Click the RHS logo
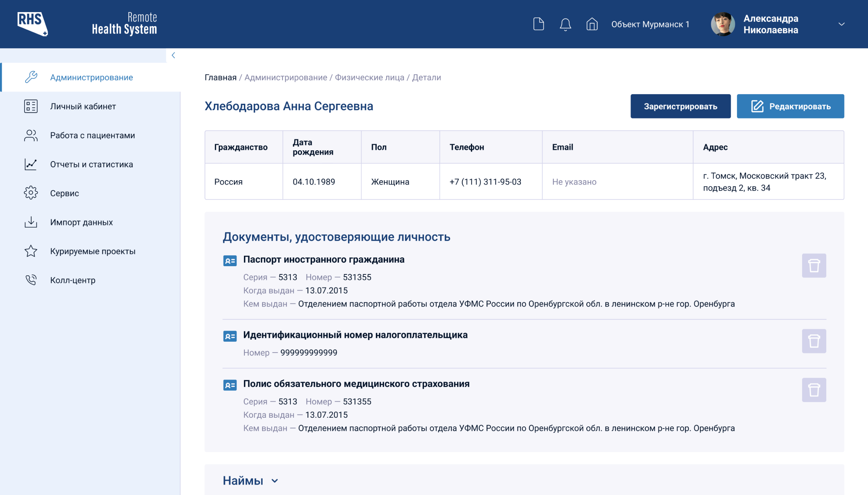This screenshot has width=868, height=495. pyautogui.click(x=33, y=24)
